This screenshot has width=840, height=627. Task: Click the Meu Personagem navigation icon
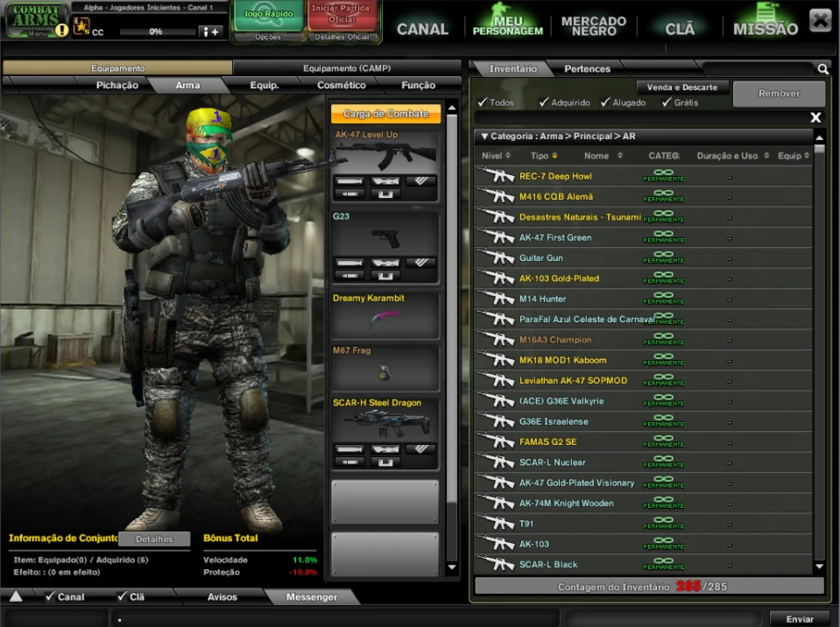click(507, 21)
